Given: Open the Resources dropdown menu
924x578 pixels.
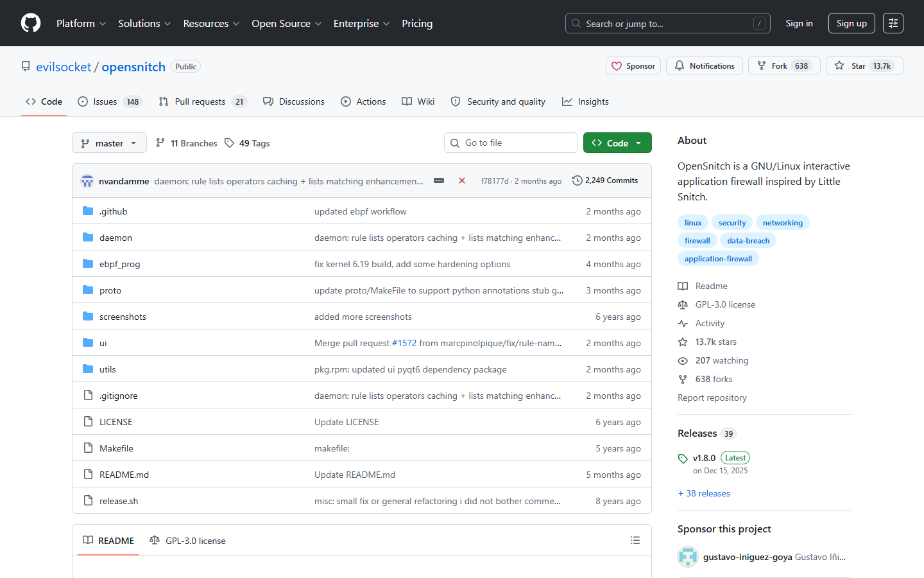Looking at the screenshot, I should (x=211, y=23).
